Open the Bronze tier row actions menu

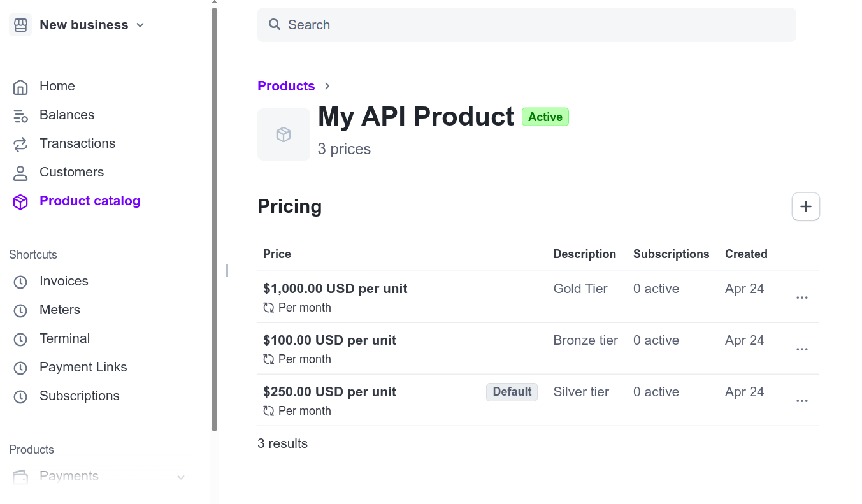[801, 349]
